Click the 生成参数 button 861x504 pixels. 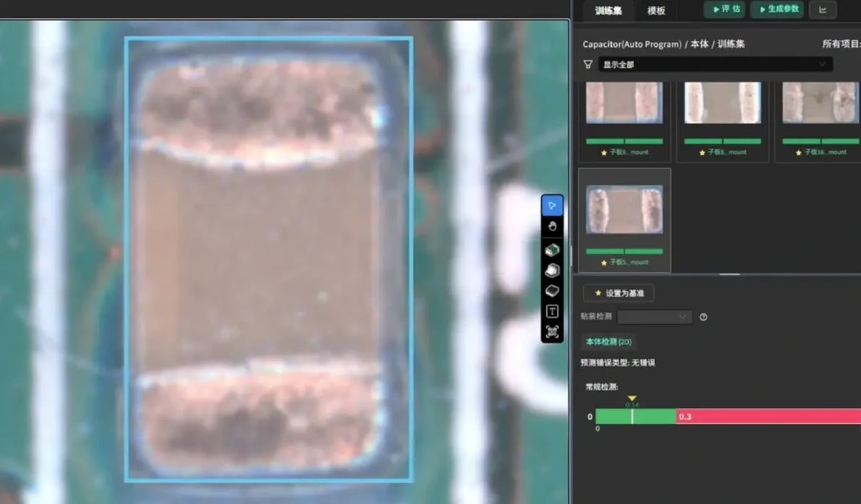pyautogui.click(x=779, y=9)
